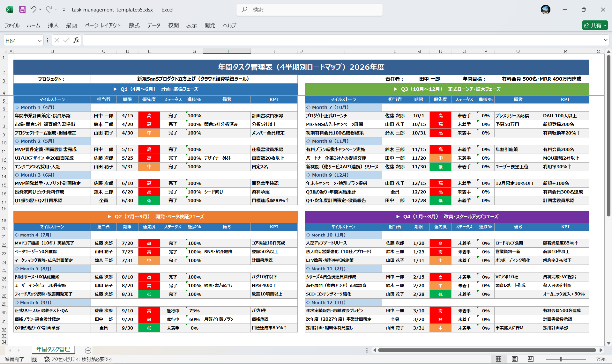Click the title 年間タスク管理表 banner
The image size is (612, 364).
(x=301, y=67)
